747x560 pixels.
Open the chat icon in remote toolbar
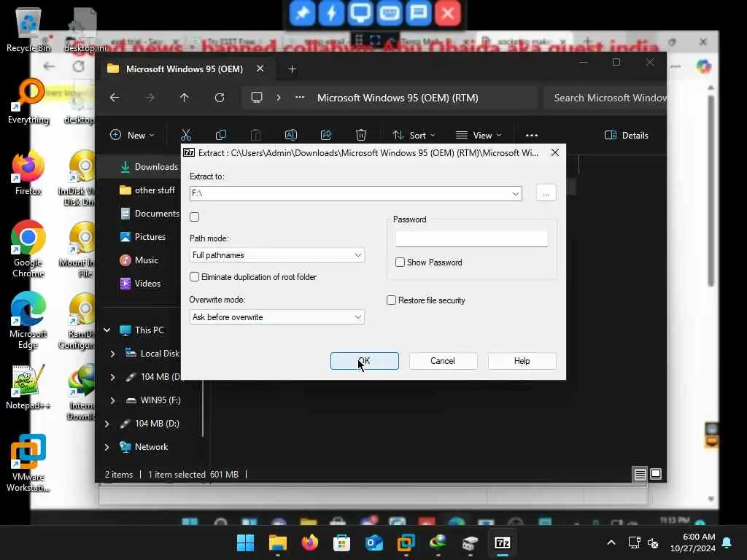pyautogui.click(x=418, y=13)
